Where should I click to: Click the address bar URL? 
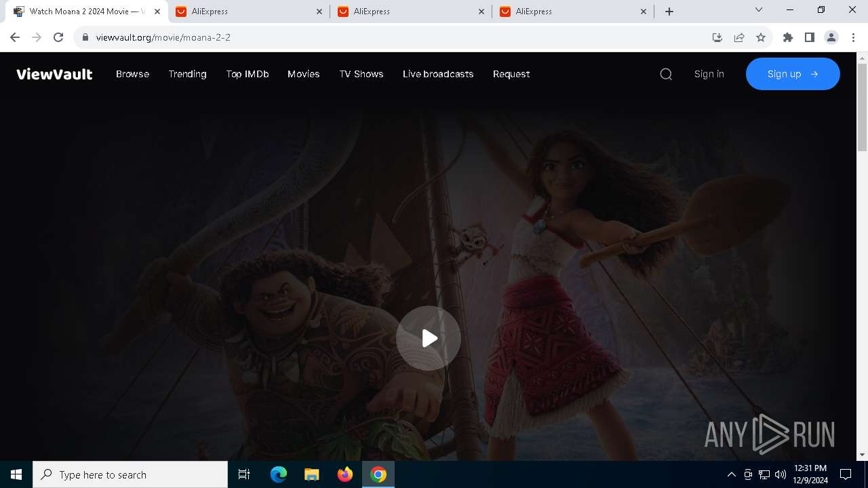pyautogui.click(x=163, y=37)
